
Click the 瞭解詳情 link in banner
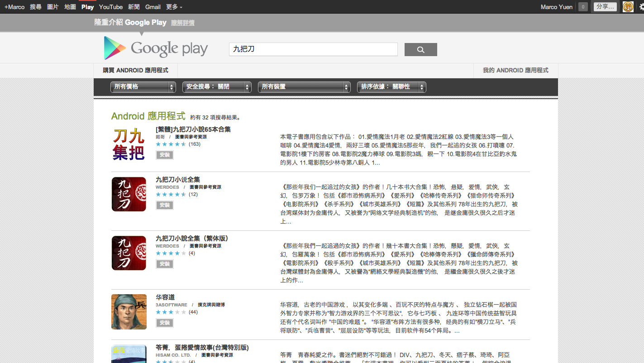coord(183,23)
